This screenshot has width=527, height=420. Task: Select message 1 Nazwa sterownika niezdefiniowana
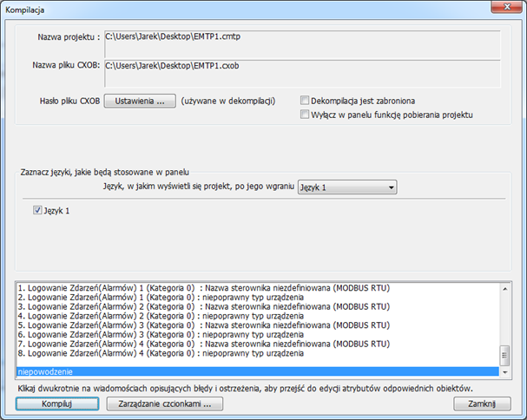[x=258, y=288]
